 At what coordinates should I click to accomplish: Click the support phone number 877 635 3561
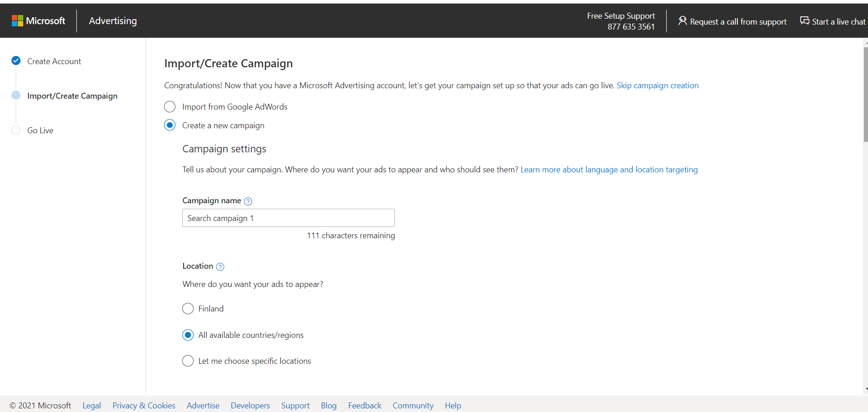631,27
